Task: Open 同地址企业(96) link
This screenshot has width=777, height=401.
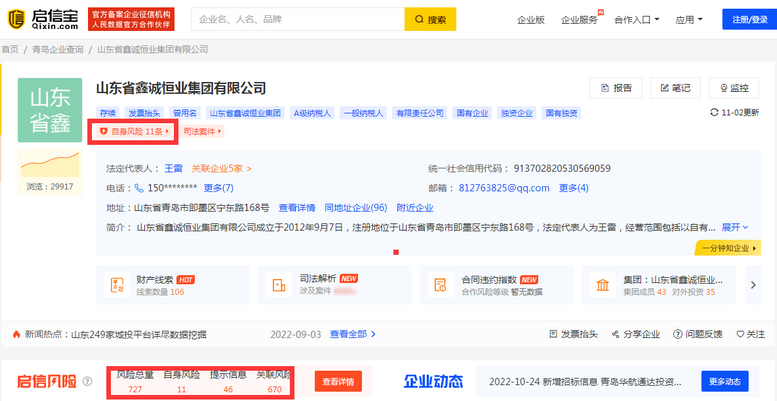Action: (356, 208)
